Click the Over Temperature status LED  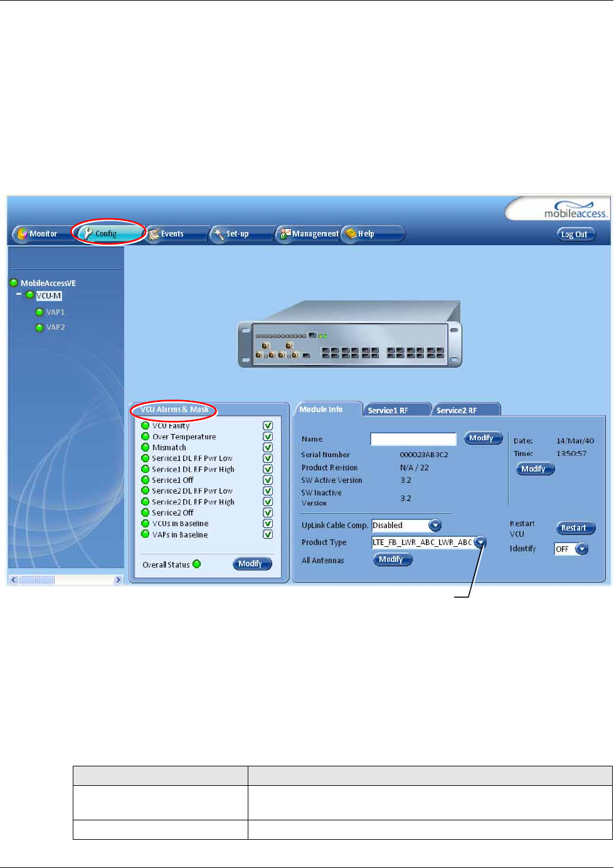[x=146, y=437]
